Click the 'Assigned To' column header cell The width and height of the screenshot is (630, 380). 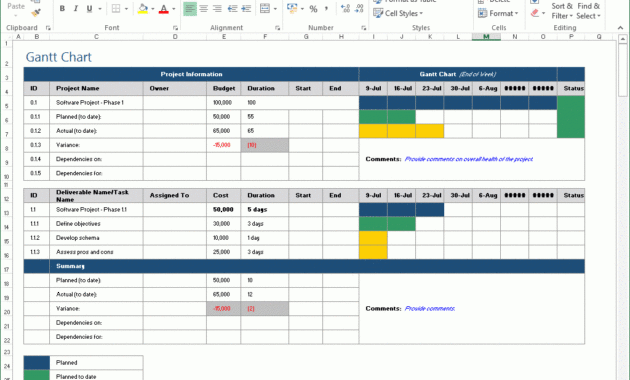tap(175, 195)
